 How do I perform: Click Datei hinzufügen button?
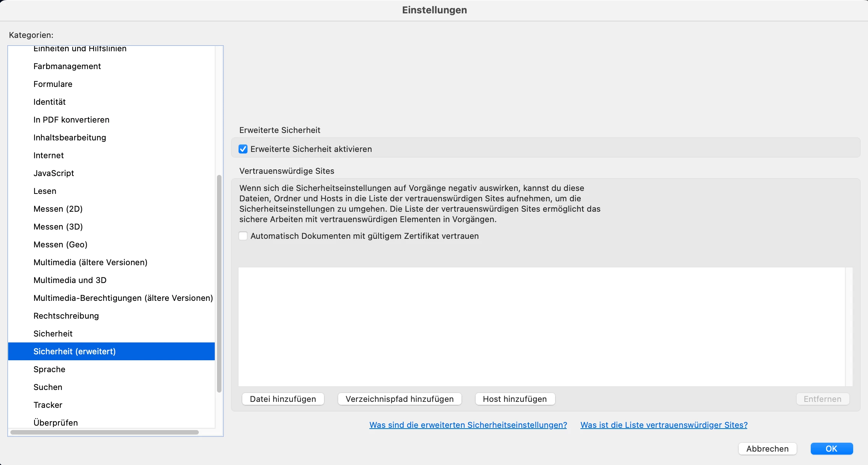283,399
